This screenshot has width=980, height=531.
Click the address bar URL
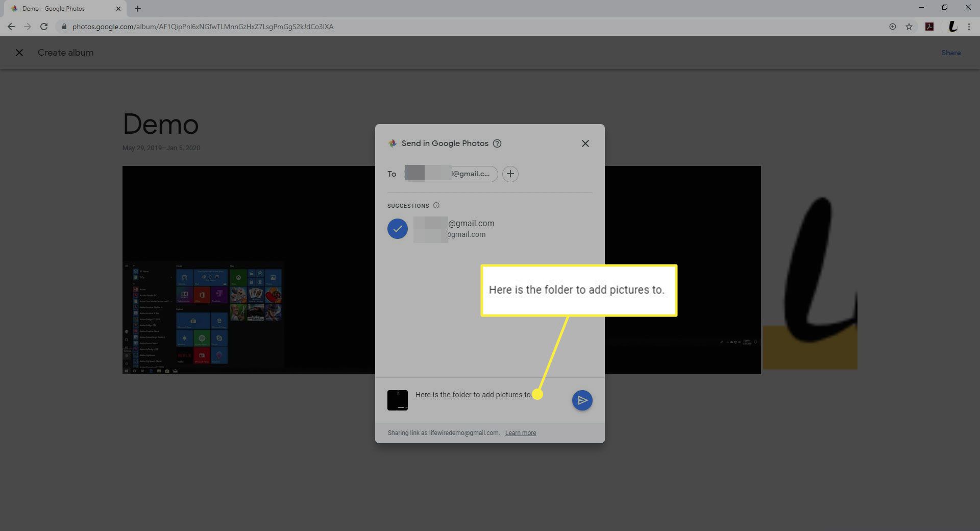[x=203, y=27]
